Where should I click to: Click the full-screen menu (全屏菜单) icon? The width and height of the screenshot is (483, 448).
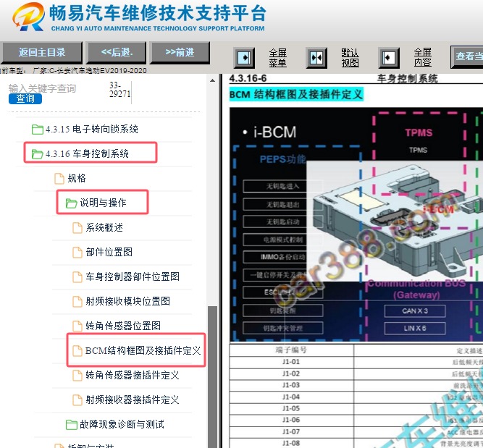pyautogui.click(x=244, y=58)
